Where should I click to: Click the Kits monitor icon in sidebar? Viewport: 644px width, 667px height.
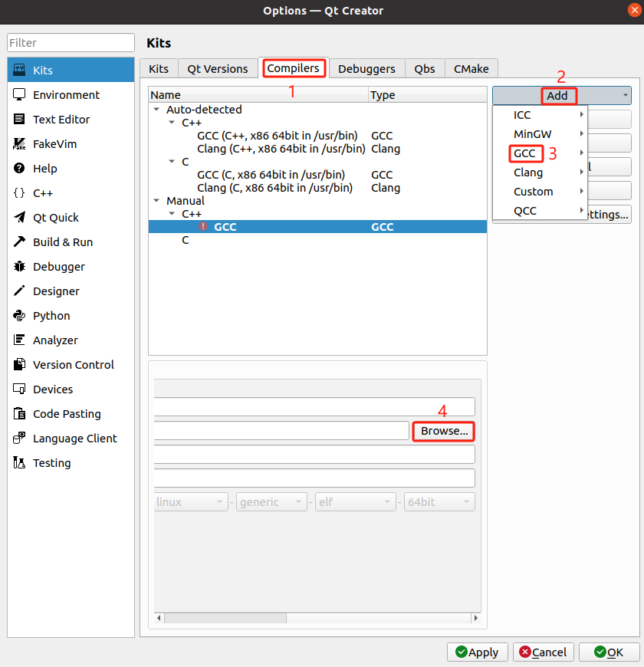tap(19, 71)
